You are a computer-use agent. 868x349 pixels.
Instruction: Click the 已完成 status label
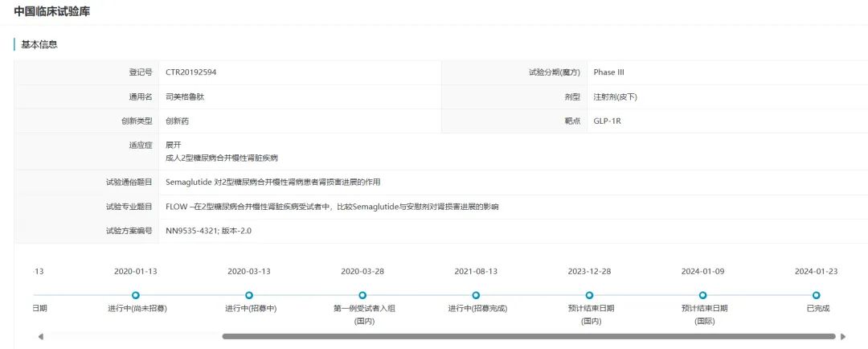pyautogui.click(x=818, y=309)
